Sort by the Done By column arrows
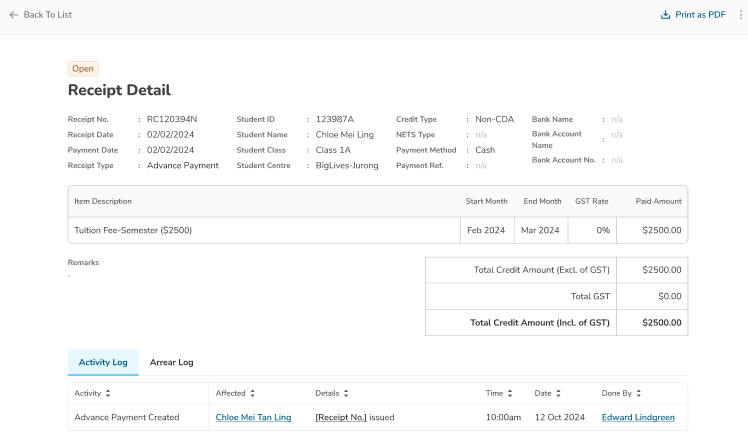 point(638,393)
